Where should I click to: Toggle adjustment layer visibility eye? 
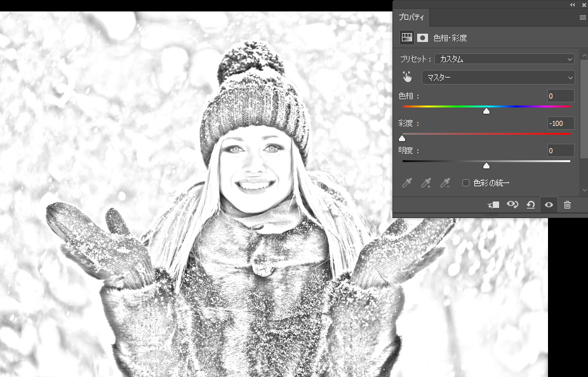[549, 205]
